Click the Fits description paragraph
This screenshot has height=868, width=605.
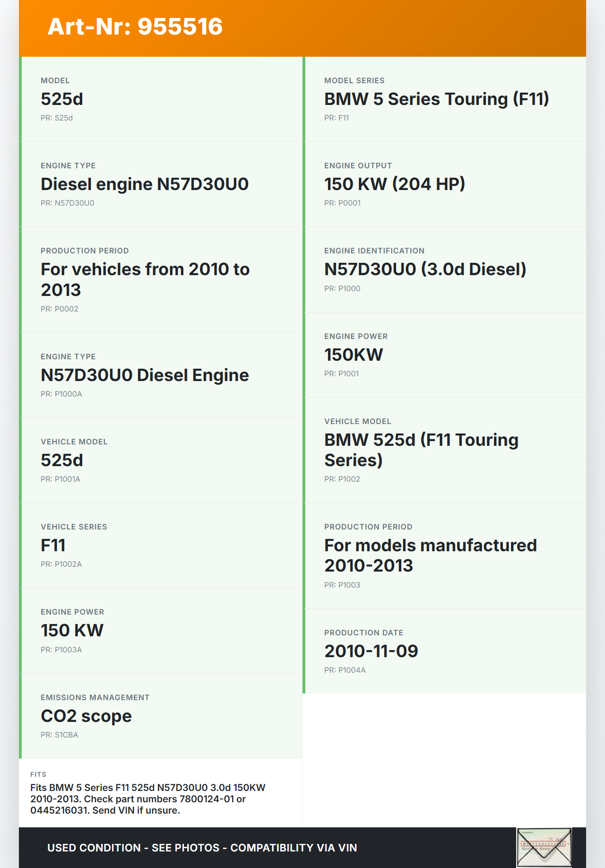coord(147,799)
